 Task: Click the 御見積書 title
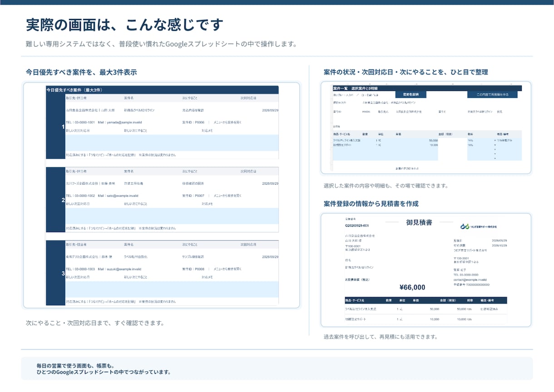coord(419,223)
